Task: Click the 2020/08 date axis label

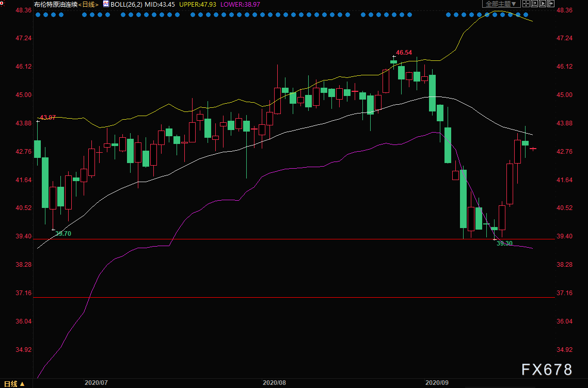Action: 274,383
